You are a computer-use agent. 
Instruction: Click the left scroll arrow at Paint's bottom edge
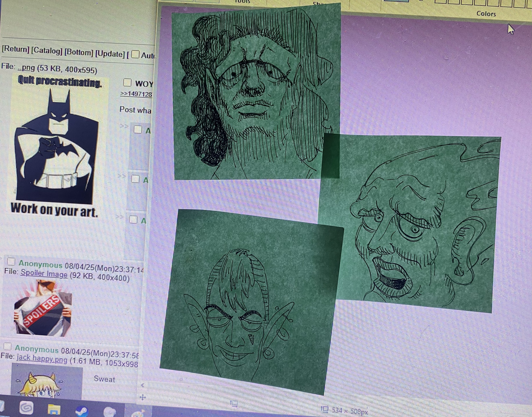[x=143, y=385]
